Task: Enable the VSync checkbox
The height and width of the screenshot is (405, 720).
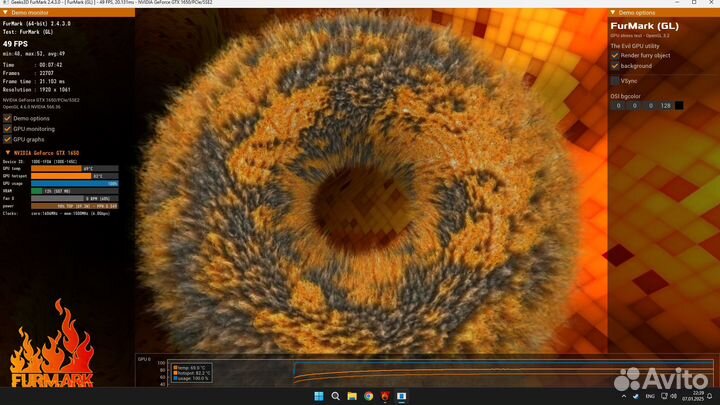Action: (x=615, y=80)
